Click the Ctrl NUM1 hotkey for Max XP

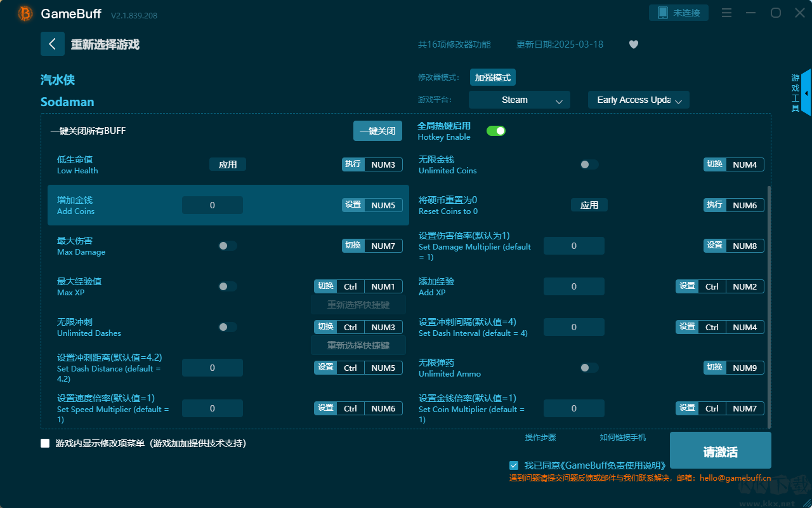[369, 286]
